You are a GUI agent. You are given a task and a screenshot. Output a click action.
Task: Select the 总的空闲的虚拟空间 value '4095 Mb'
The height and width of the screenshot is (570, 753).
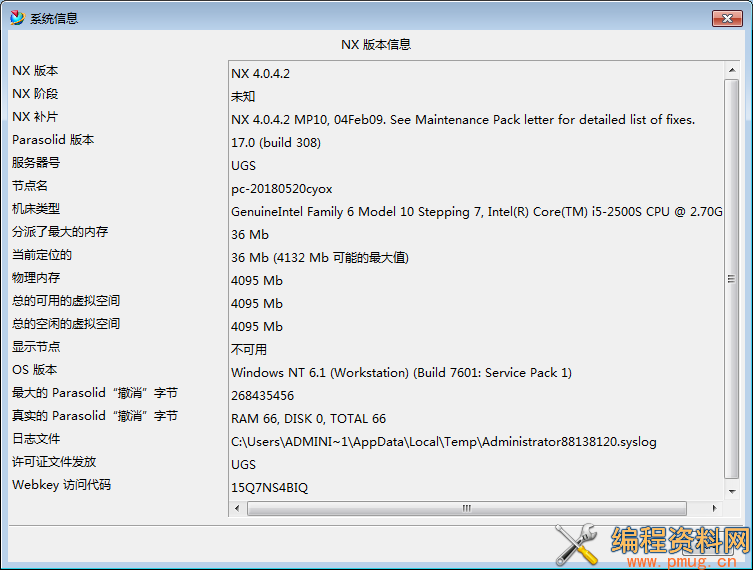pos(257,327)
